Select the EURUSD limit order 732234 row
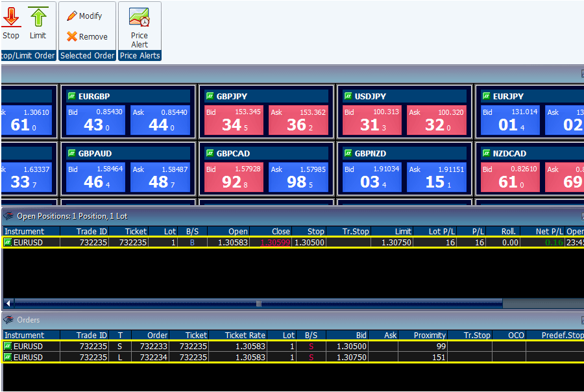The height and width of the screenshot is (392, 584). click(260, 357)
